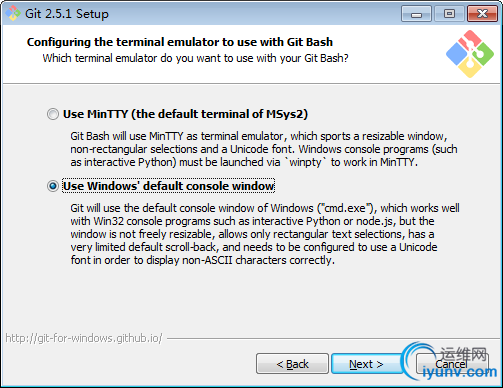Click the "Which terminal emulator" subtitle text

[195, 58]
